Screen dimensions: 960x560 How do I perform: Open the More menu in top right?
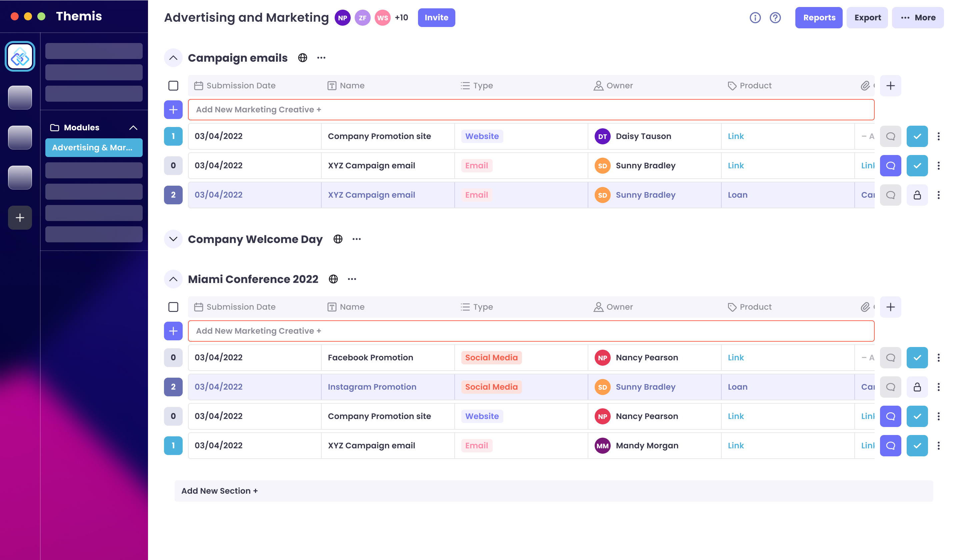tap(918, 18)
